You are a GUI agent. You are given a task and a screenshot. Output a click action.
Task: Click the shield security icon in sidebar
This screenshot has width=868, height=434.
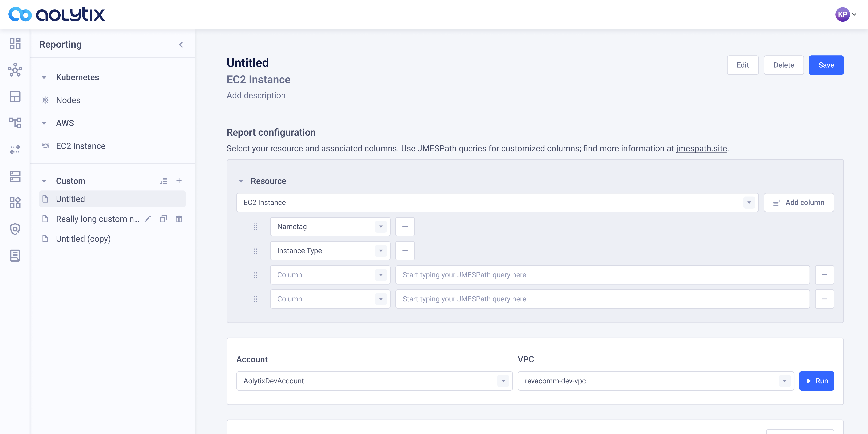pos(15,229)
